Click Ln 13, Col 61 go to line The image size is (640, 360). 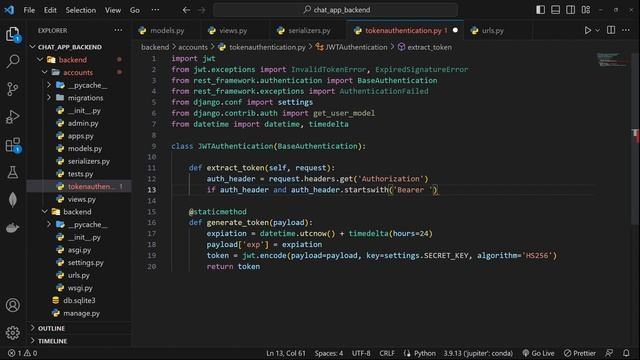pyautogui.click(x=286, y=353)
